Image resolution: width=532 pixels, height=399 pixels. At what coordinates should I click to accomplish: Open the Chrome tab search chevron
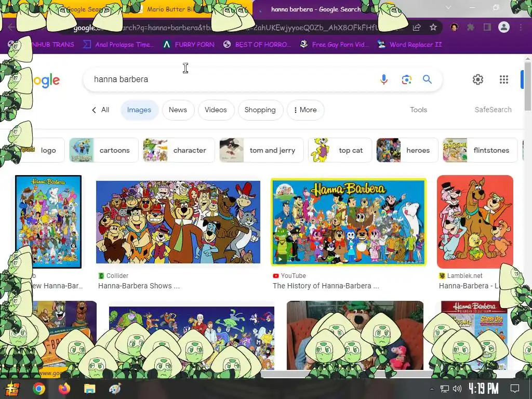pos(448,7)
